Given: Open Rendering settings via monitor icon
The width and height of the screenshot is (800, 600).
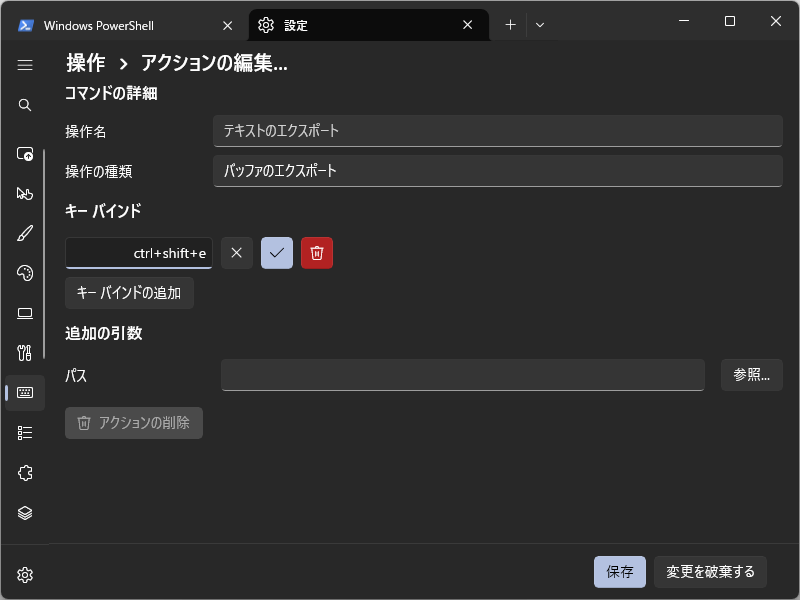Looking at the screenshot, I should pyautogui.click(x=25, y=313).
